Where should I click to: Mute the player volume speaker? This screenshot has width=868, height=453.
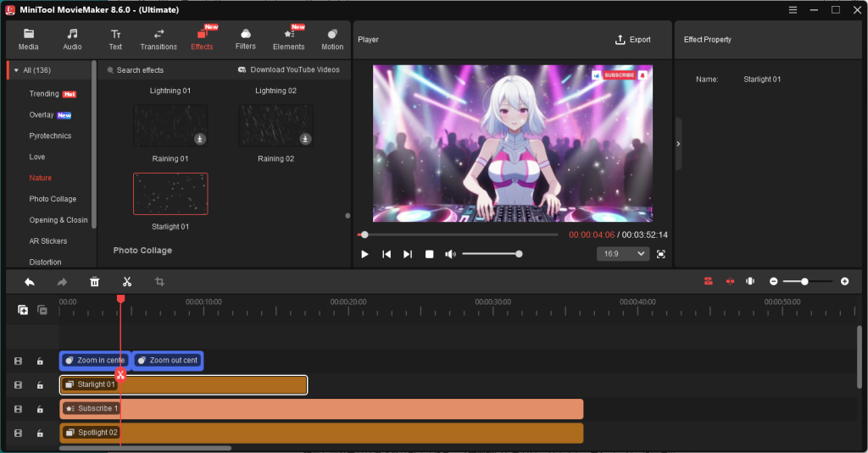pyautogui.click(x=450, y=254)
